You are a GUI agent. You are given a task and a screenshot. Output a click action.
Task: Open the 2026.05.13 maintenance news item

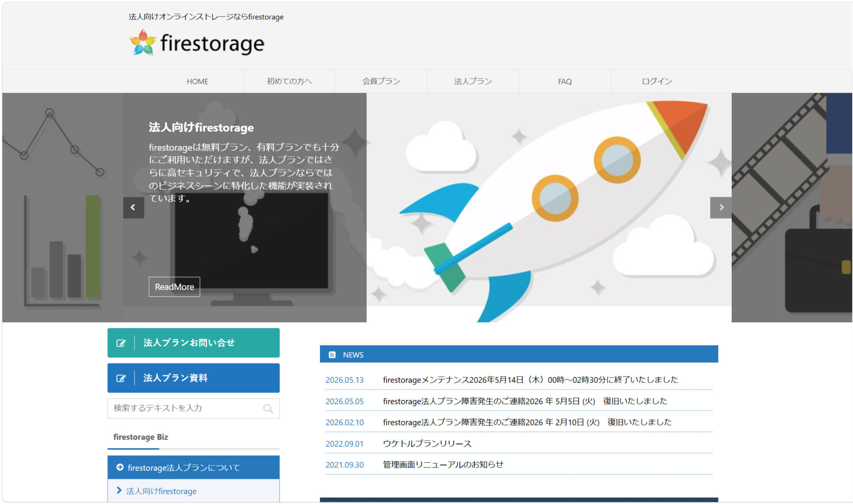click(x=530, y=380)
